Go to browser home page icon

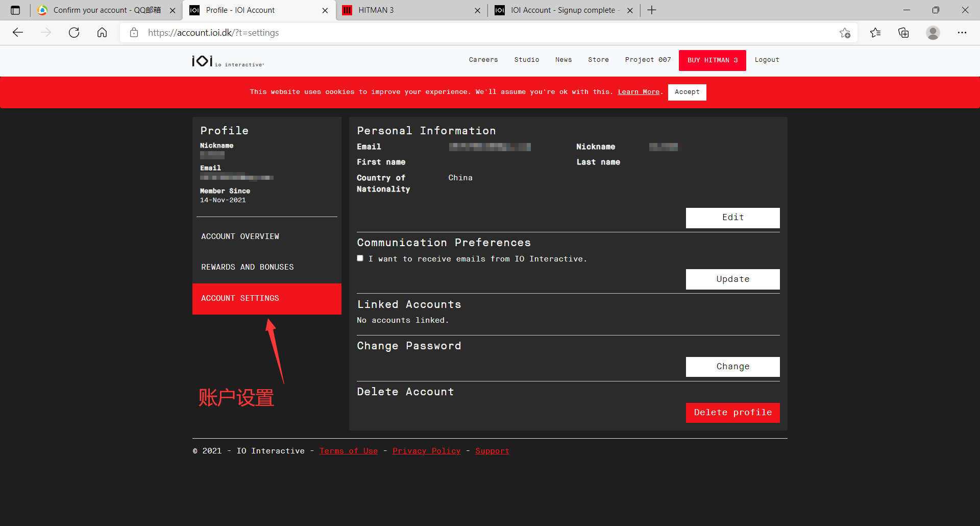(x=102, y=33)
